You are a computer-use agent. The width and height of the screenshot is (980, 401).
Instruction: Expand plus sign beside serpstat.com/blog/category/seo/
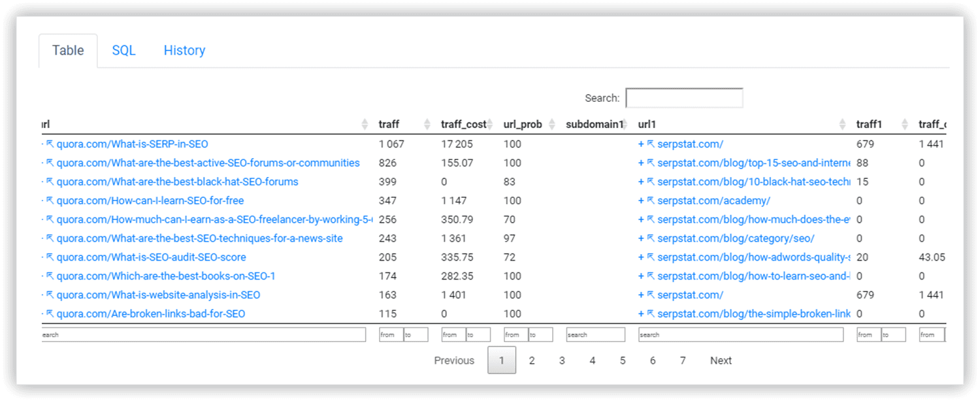(x=641, y=239)
